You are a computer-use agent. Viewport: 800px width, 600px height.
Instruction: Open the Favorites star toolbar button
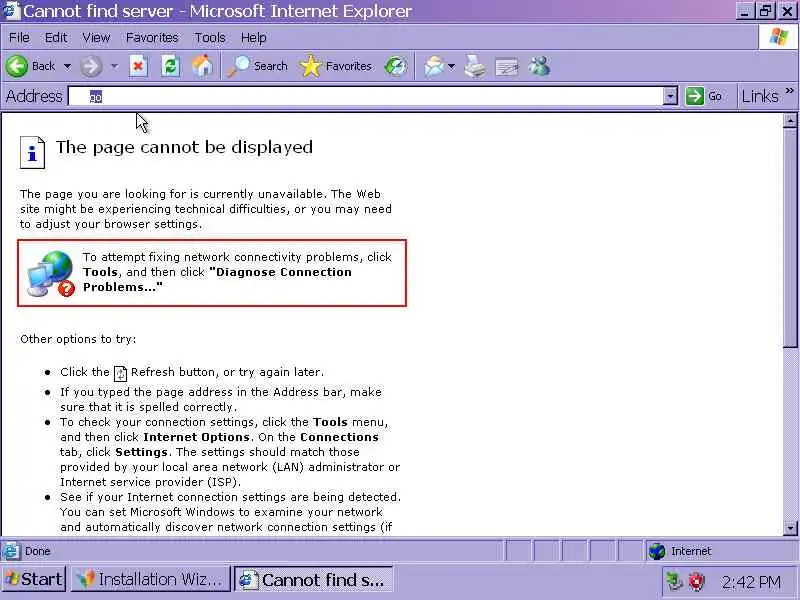(336, 66)
